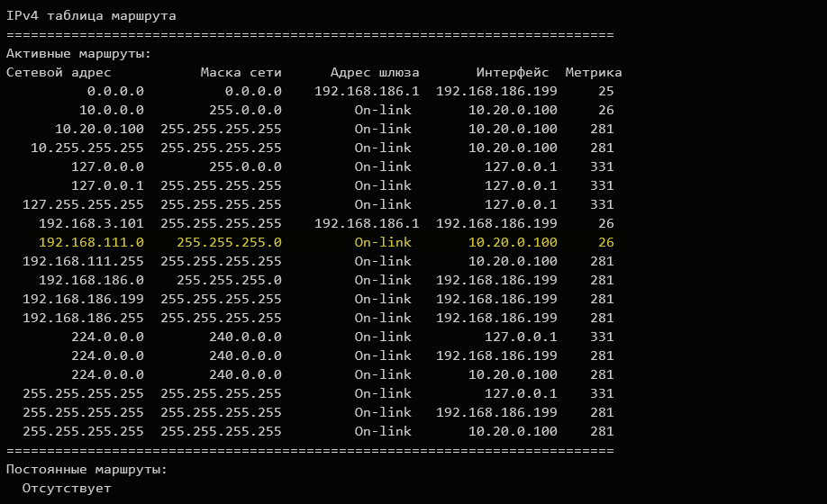Image resolution: width=827 pixels, height=504 pixels.
Task: Select network address 192.168.186.199 in first column
Action: (83, 300)
